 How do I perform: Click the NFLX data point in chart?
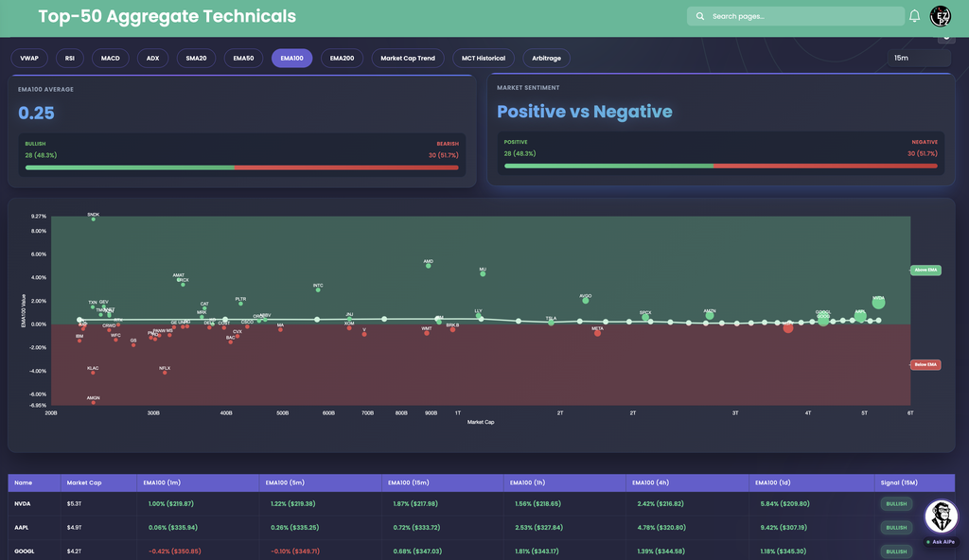click(165, 373)
